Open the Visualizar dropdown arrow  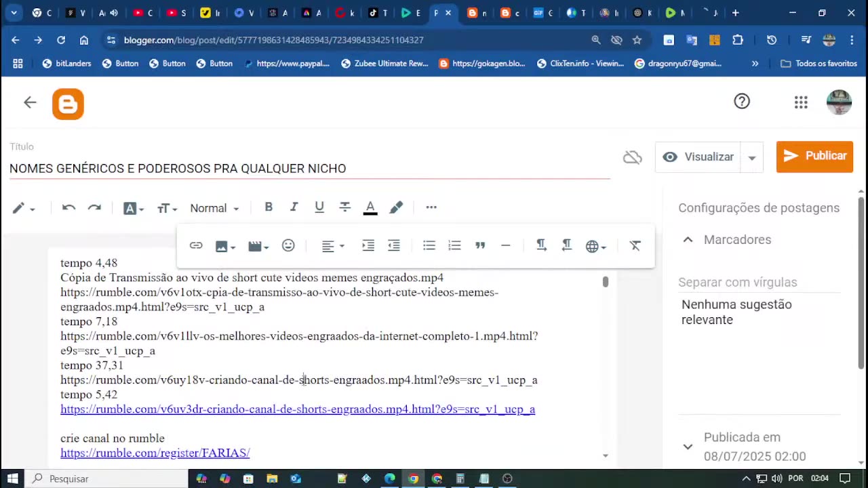(x=752, y=157)
